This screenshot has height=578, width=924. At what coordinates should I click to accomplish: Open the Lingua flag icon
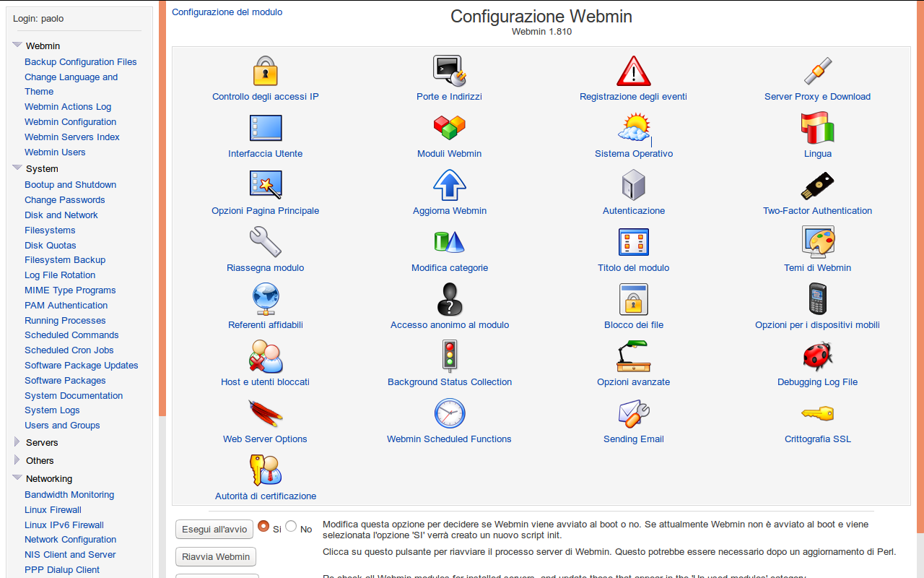[818, 128]
